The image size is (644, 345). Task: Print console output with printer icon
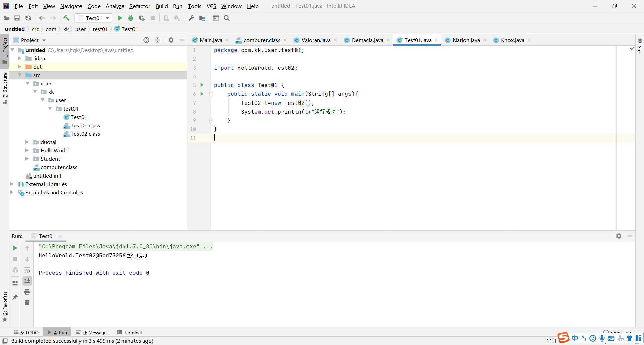pos(27,292)
